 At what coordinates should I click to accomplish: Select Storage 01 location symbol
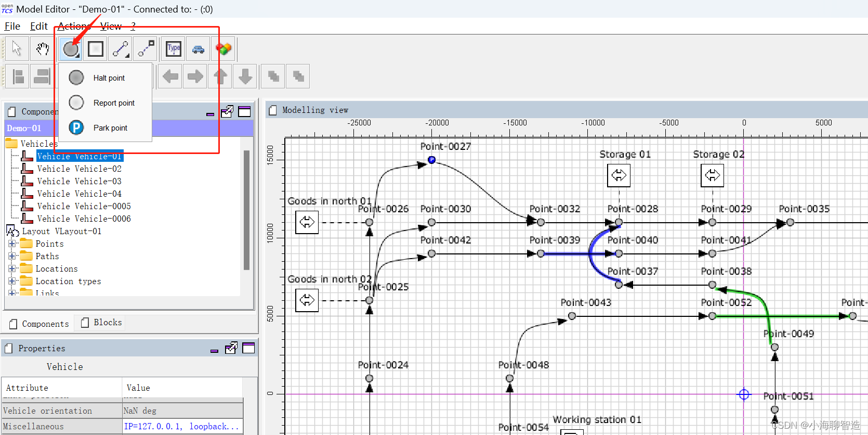click(619, 175)
